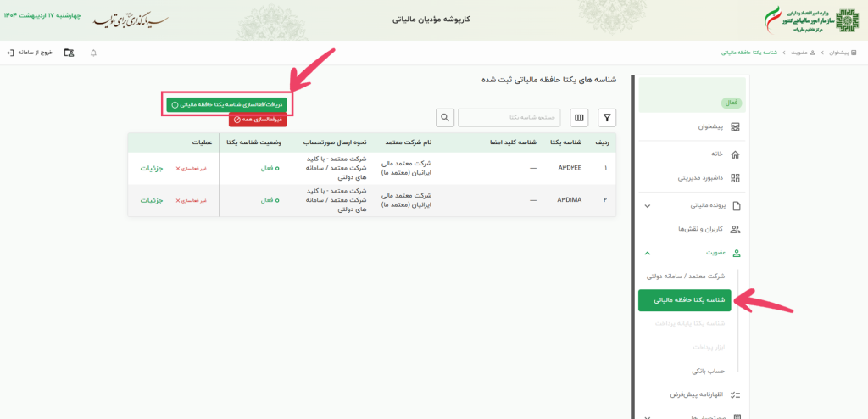Open داشبورد مدیریتی in the sidebar
Image resolution: width=868 pixels, height=419 pixels.
tap(699, 178)
